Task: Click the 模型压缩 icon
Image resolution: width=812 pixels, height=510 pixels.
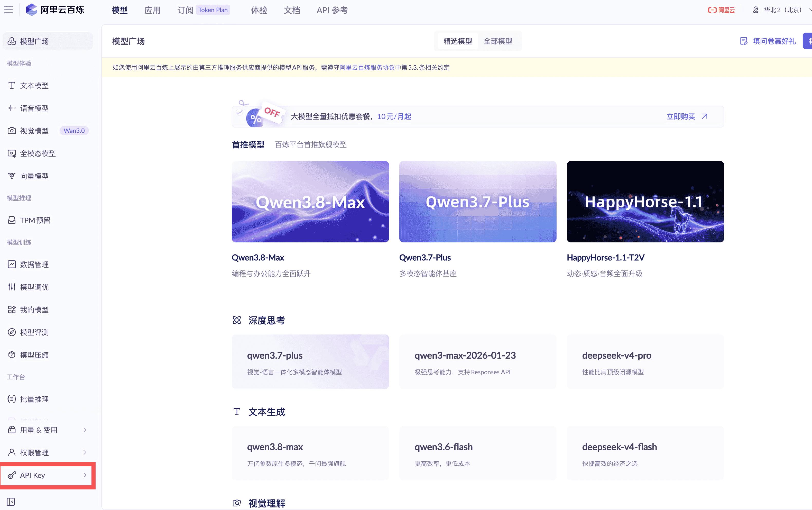Action: (12, 355)
